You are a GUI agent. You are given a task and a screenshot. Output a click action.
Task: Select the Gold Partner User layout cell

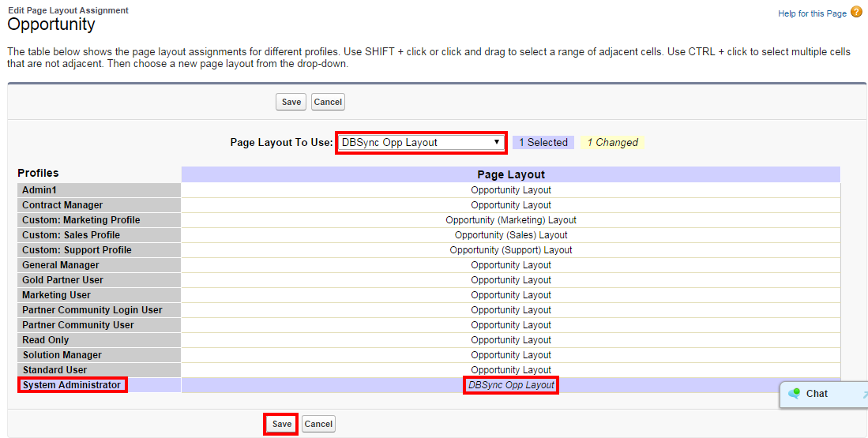511,280
